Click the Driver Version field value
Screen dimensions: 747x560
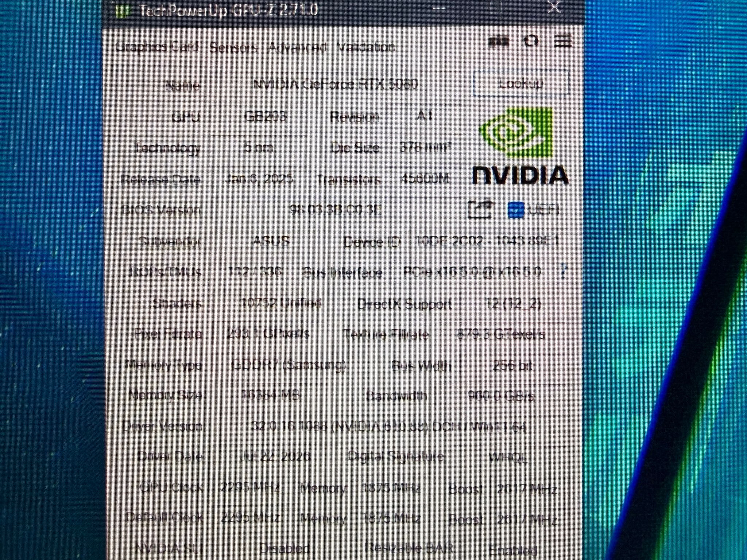point(389,426)
